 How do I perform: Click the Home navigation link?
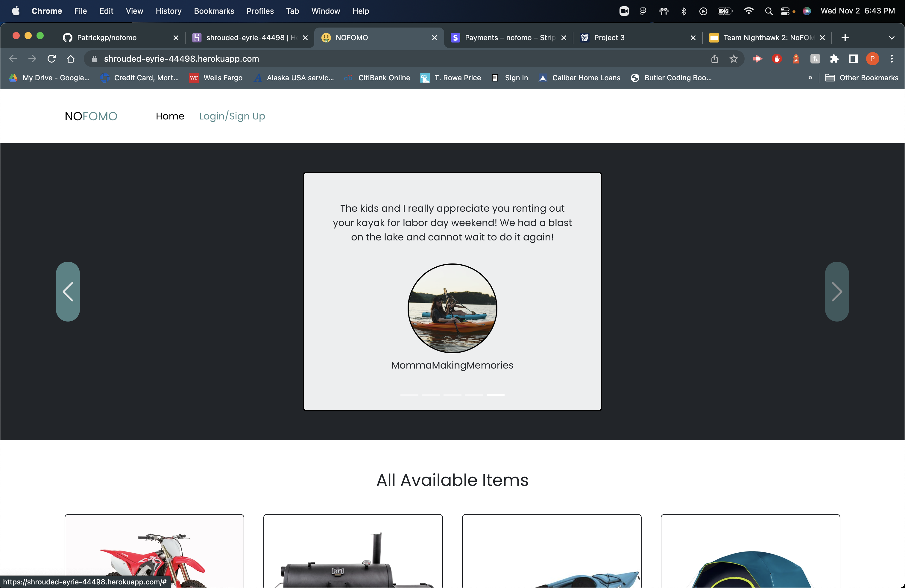pyautogui.click(x=170, y=116)
